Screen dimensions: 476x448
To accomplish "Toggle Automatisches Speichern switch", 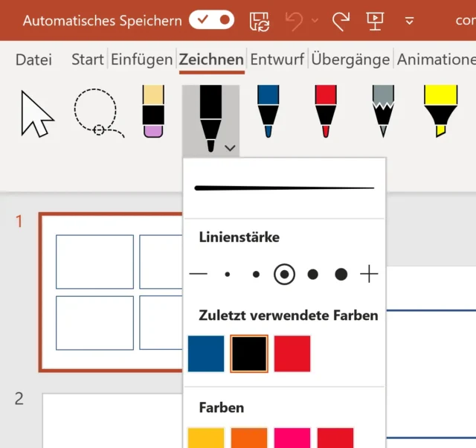I will click(x=211, y=20).
